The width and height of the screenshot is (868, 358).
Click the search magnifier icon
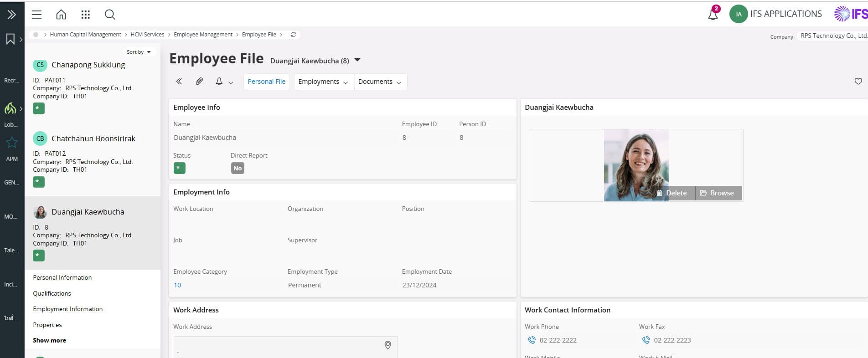point(110,15)
